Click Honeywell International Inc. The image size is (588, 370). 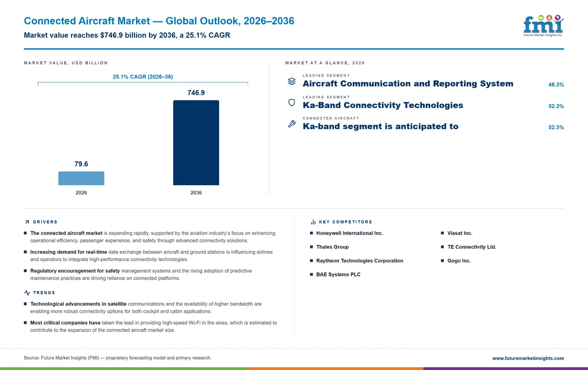(x=350, y=233)
